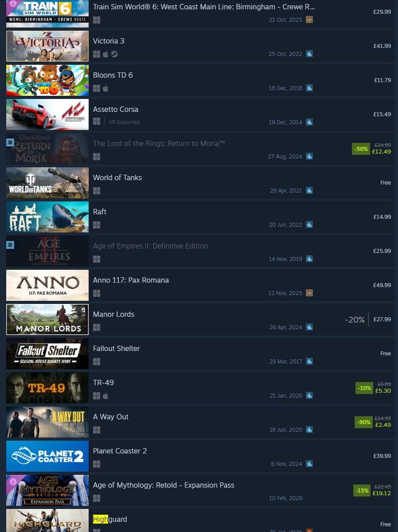Image resolution: width=398 pixels, height=532 pixels.
Task: Click the purple DLC badge on Age of Mythology thumbnail
Action: coord(13,481)
